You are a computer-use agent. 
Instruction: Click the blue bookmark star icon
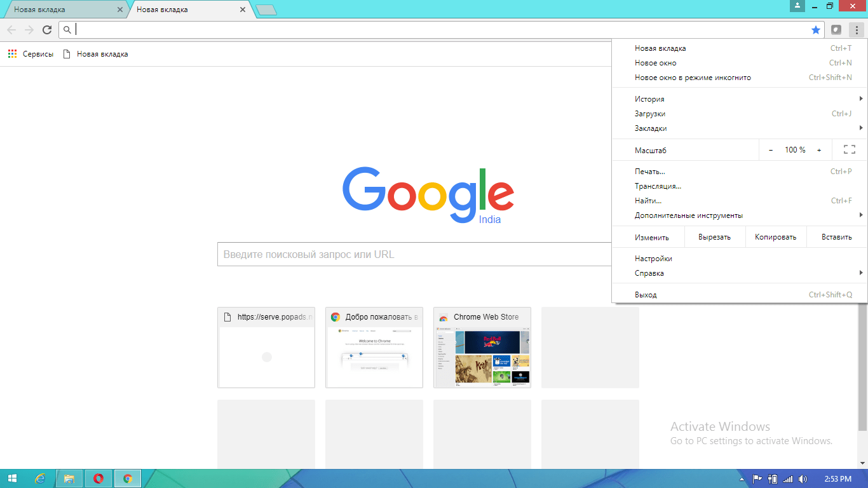coord(816,30)
